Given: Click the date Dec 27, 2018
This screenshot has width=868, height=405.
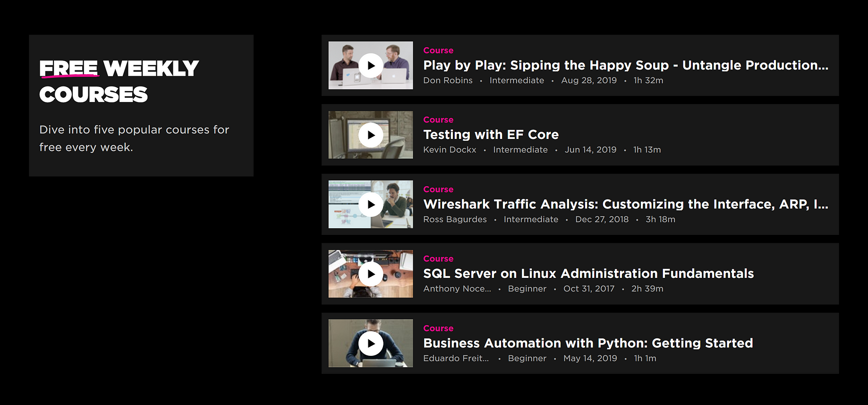Looking at the screenshot, I should [x=602, y=219].
